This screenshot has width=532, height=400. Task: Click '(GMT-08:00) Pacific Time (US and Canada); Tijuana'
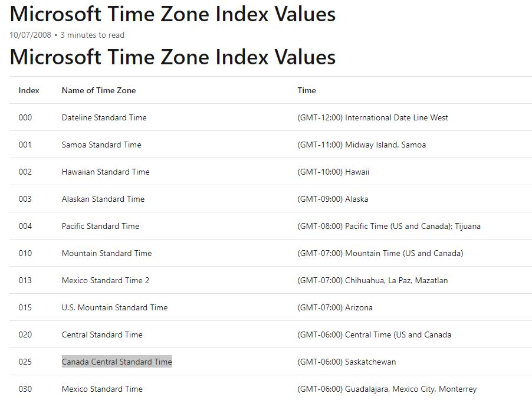tap(389, 226)
